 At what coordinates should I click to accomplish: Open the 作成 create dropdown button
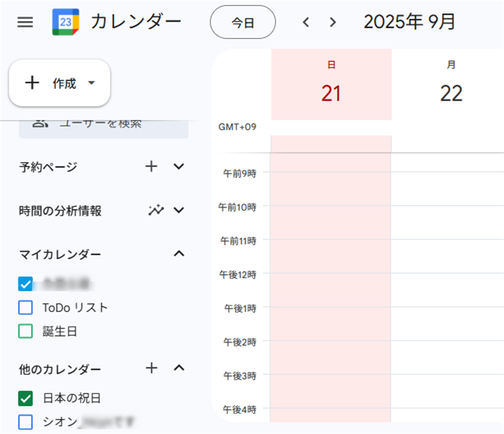[x=60, y=83]
